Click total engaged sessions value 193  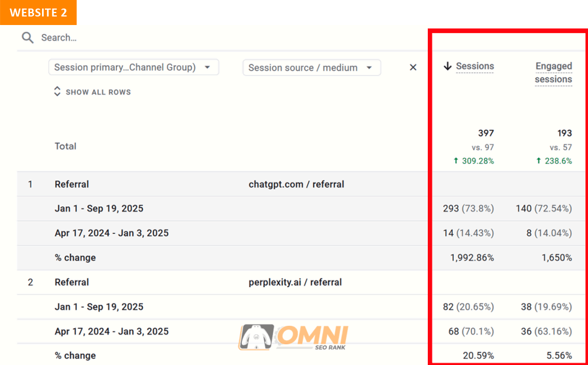(564, 133)
